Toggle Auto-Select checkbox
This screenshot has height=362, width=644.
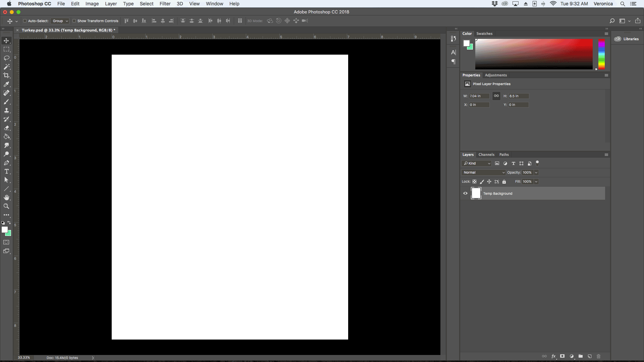tap(25, 21)
